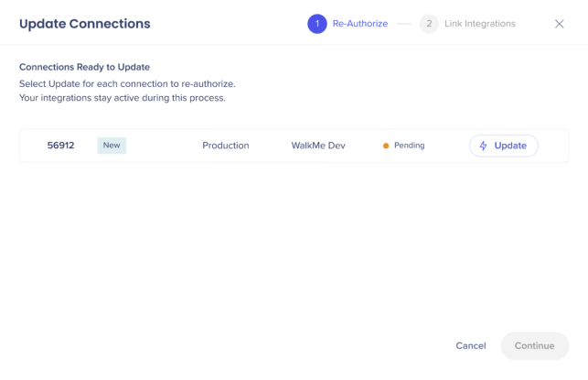The width and height of the screenshot is (588, 380).
Task: Click the WalkMe Dev account name
Action: point(318,146)
